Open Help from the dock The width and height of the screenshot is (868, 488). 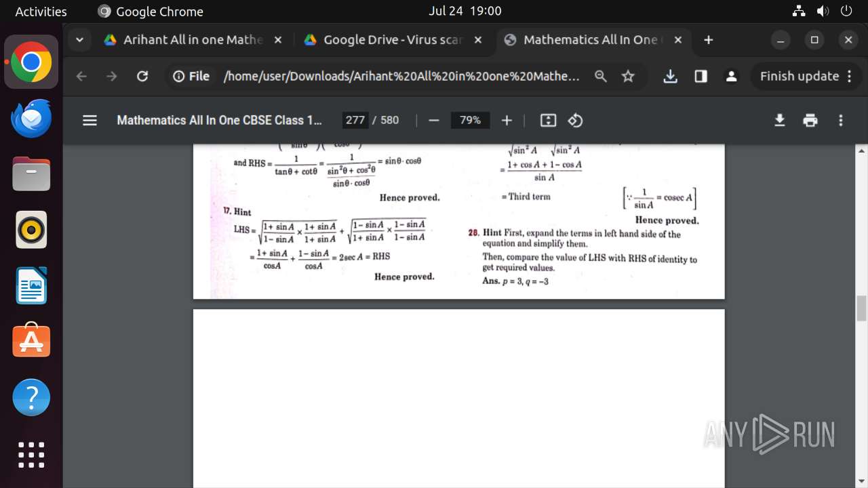pos(31,397)
